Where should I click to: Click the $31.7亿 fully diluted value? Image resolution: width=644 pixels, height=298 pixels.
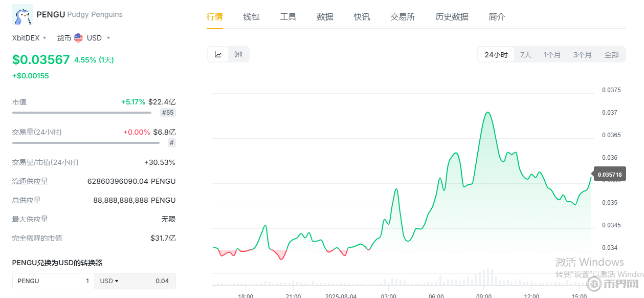163,238
